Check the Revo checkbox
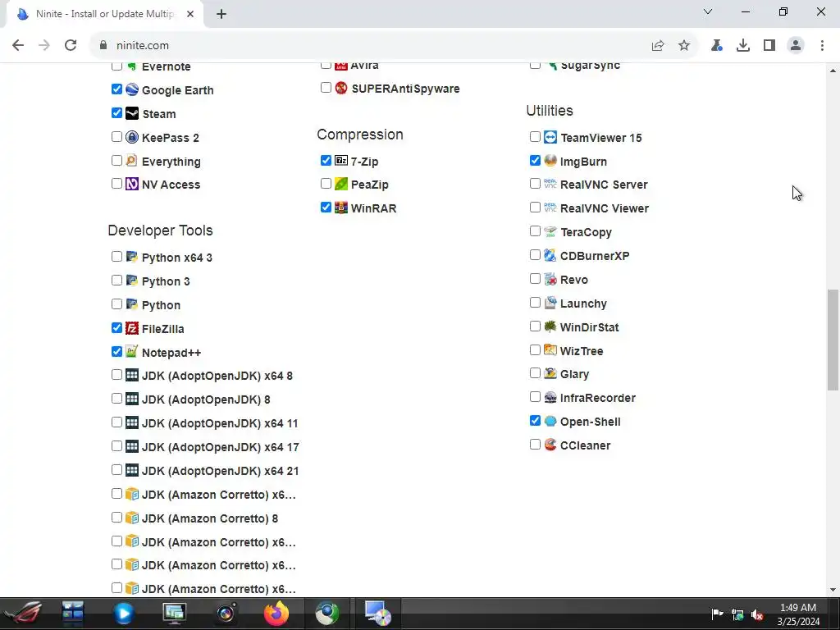This screenshot has height=630, width=840. (x=535, y=279)
